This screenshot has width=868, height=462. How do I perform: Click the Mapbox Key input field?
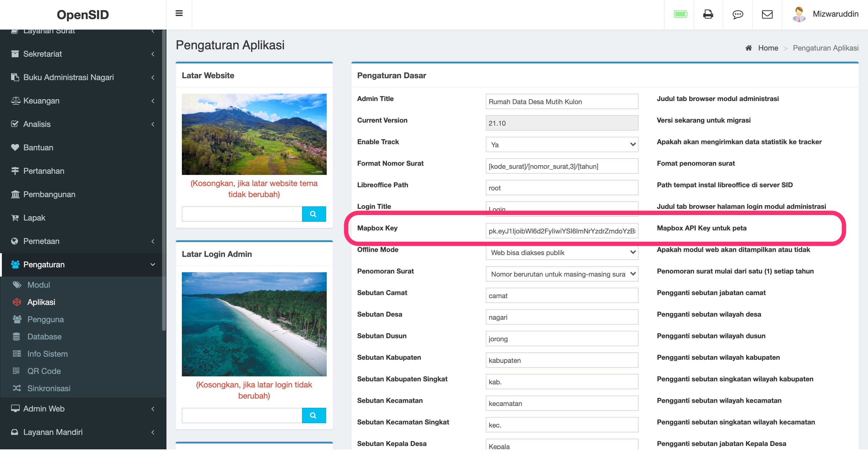pyautogui.click(x=561, y=231)
